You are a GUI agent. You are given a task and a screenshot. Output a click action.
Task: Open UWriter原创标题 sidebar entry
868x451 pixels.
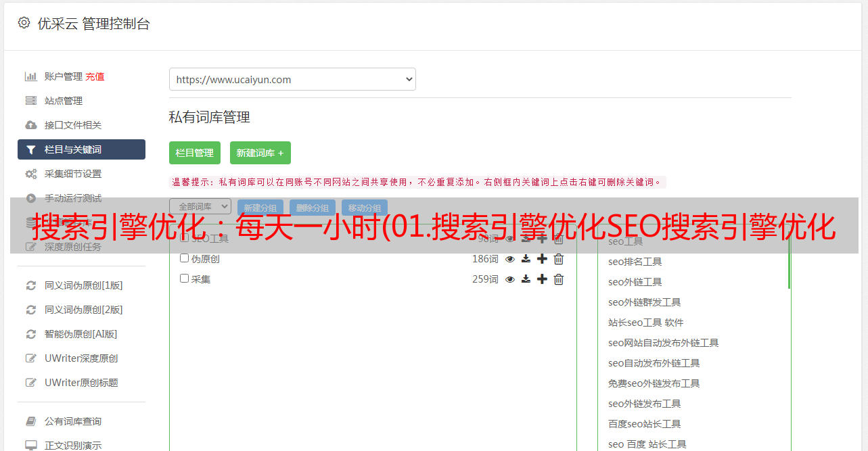81,383
